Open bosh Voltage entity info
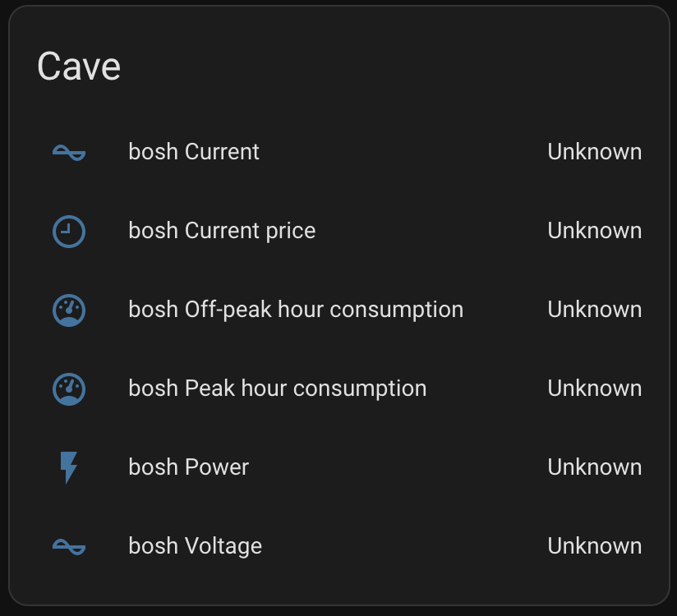This screenshot has height=616, width=677. point(196,546)
